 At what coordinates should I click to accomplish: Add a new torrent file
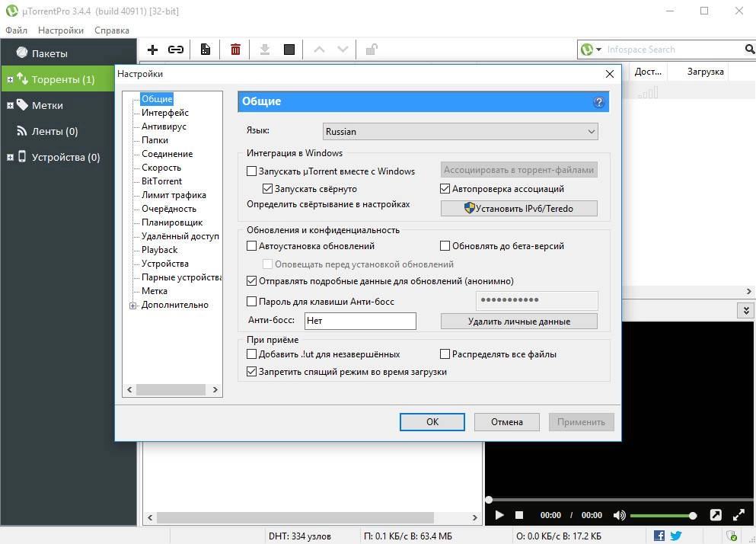pos(152,49)
